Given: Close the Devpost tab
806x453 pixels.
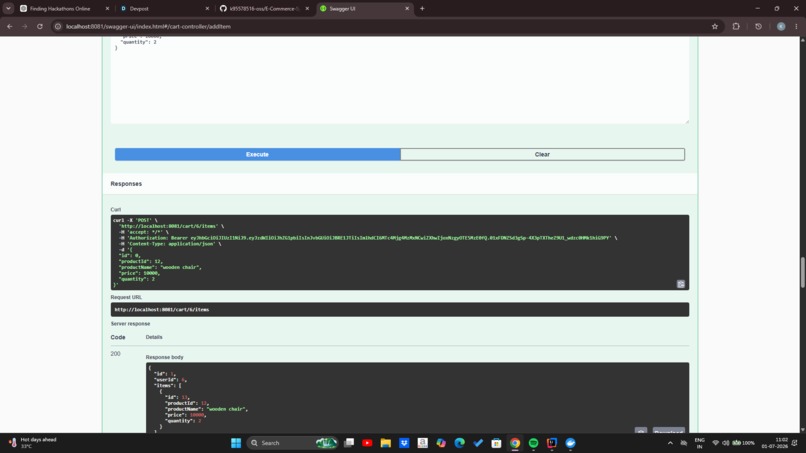Looking at the screenshot, I should click(x=207, y=9).
